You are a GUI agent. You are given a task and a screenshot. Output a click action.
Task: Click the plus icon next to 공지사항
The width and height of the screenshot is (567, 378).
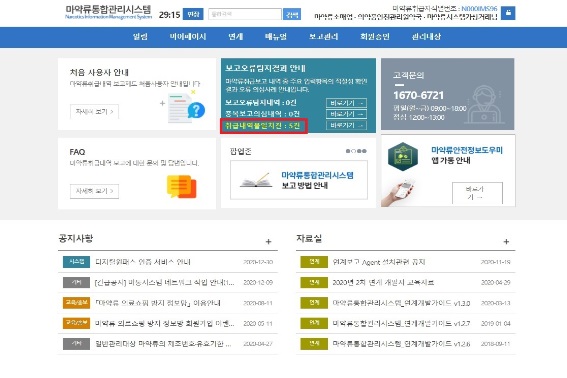268,242
